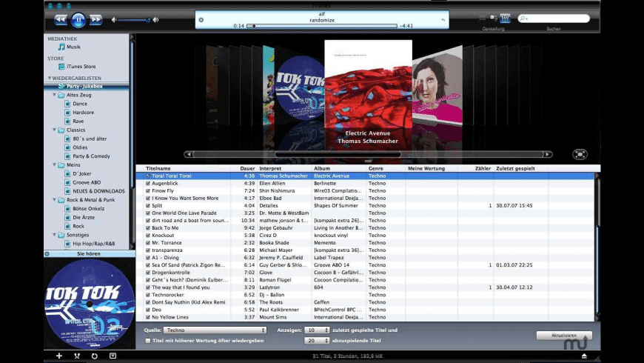Sort by Dauer column header
644x363 pixels.
tap(247, 169)
